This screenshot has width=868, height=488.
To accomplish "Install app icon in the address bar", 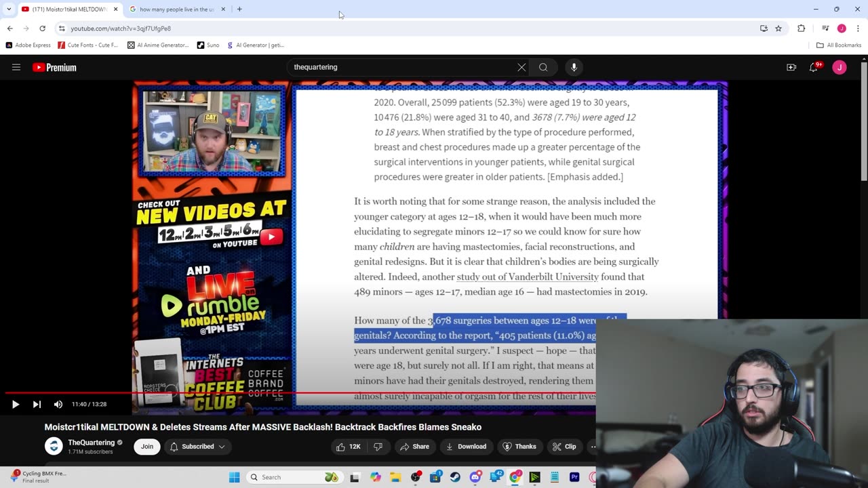I will point(764,28).
